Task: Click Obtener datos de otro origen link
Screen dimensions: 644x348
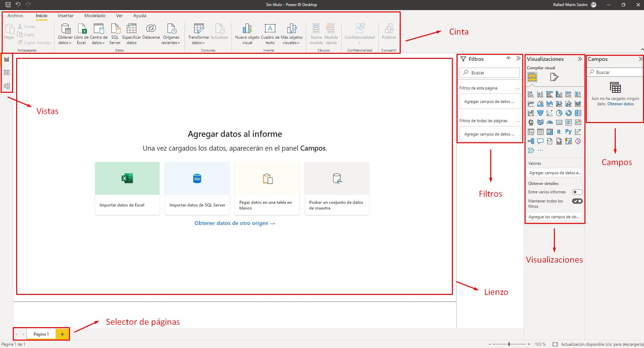Action: (x=235, y=223)
